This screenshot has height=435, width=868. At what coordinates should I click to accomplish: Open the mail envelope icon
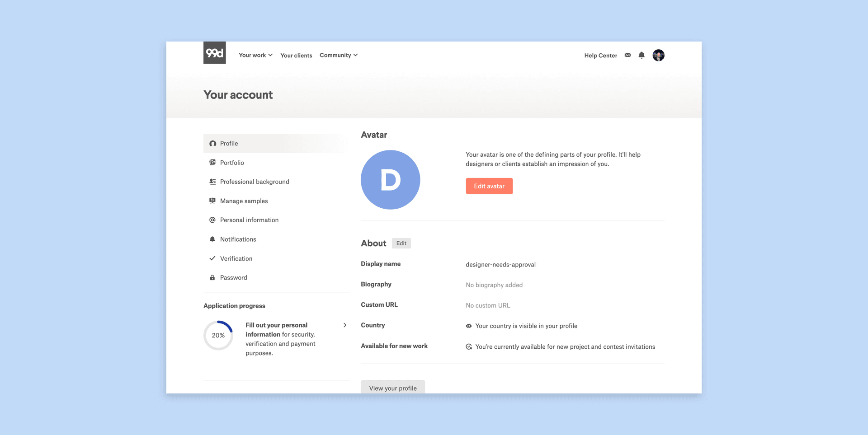pyautogui.click(x=627, y=55)
